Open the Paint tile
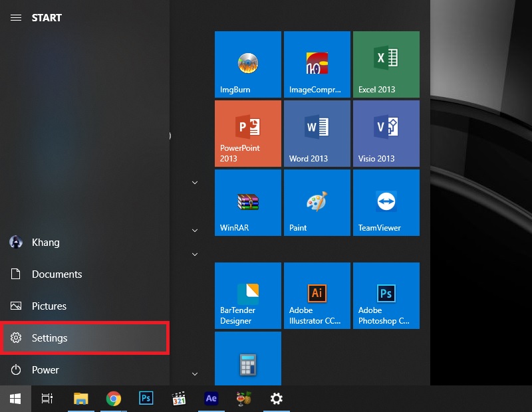The image size is (532, 412). (317, 203)
